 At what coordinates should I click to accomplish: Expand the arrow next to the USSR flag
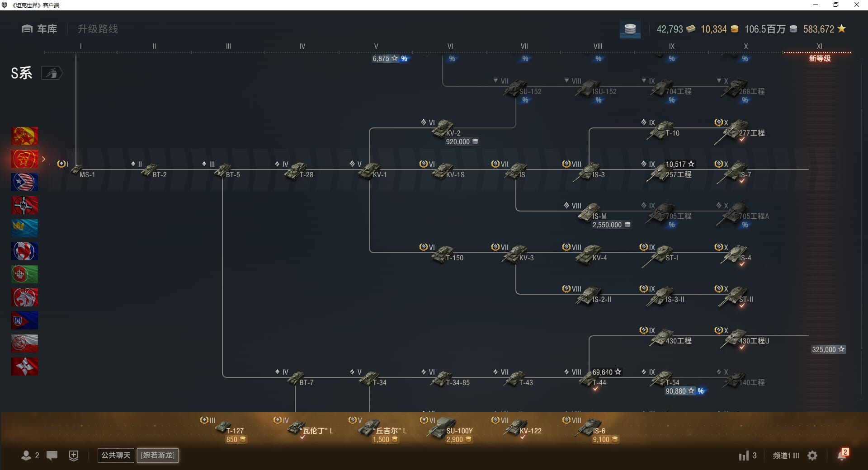(x=44, y=159)
